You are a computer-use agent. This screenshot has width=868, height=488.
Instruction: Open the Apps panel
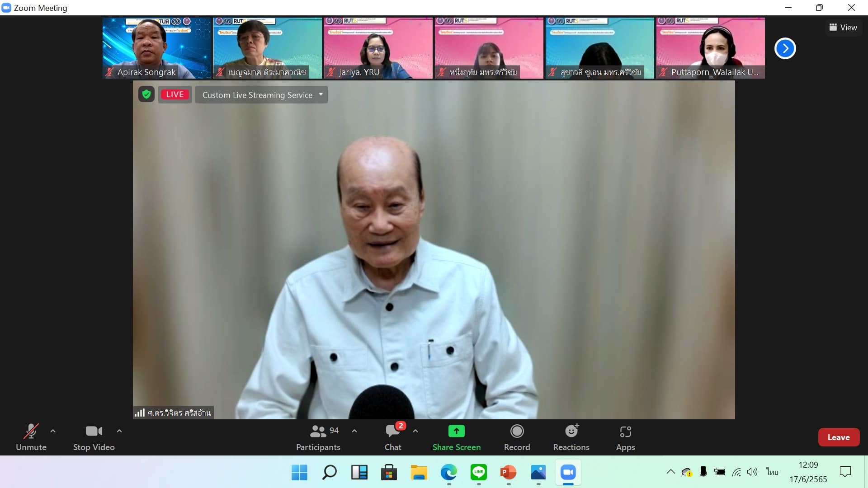pyautogui.click(x=626, y=437)
